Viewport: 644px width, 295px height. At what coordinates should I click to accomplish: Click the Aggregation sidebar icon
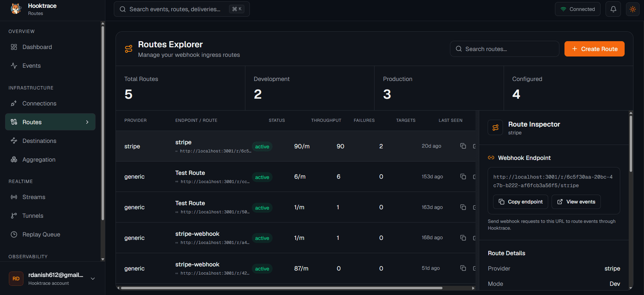click(14, 160)
